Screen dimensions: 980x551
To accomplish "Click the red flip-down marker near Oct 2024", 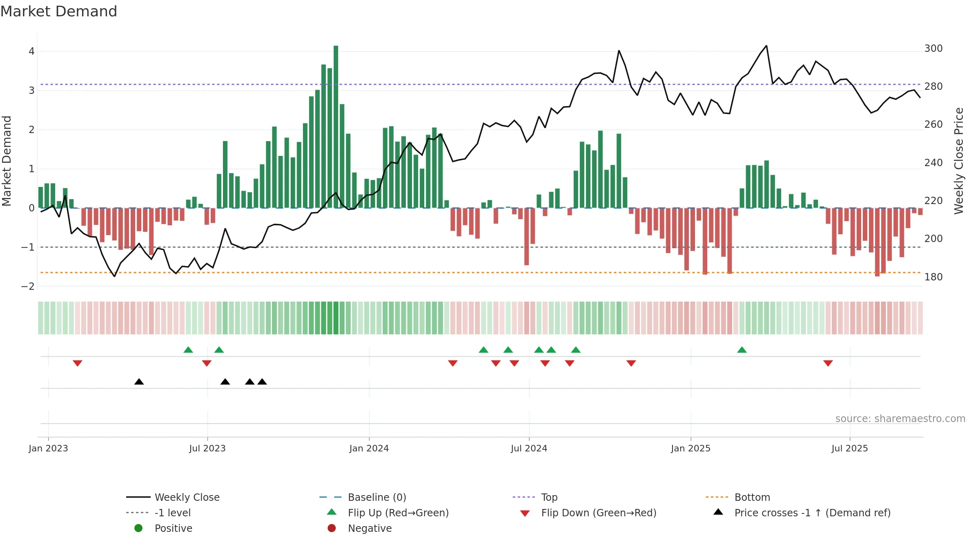I will click(631, 363).
